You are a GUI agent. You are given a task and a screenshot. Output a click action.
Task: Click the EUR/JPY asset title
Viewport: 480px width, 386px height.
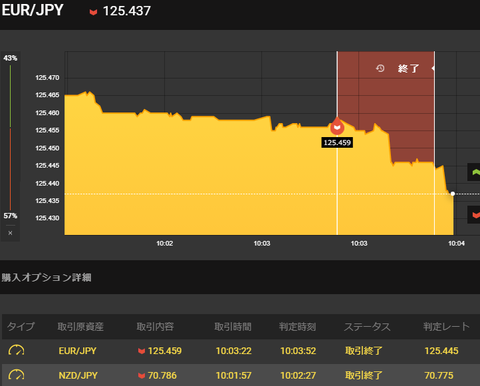(32, 10)
